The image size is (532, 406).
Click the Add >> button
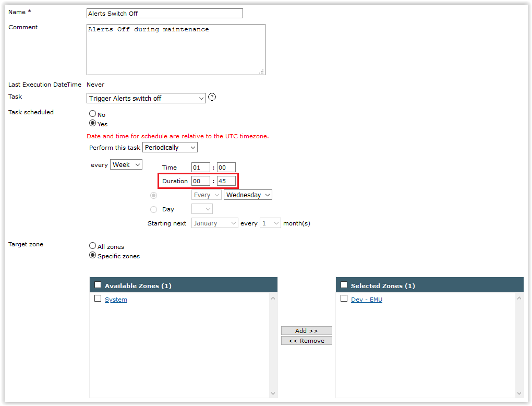point(307,331)
